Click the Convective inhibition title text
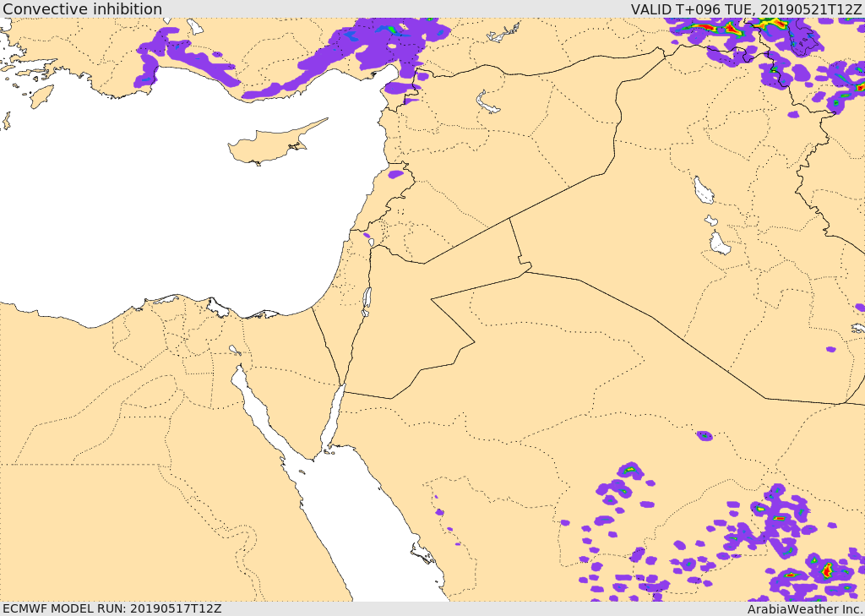The width and height of the screenshot is (865, 616). coord(82,8)
